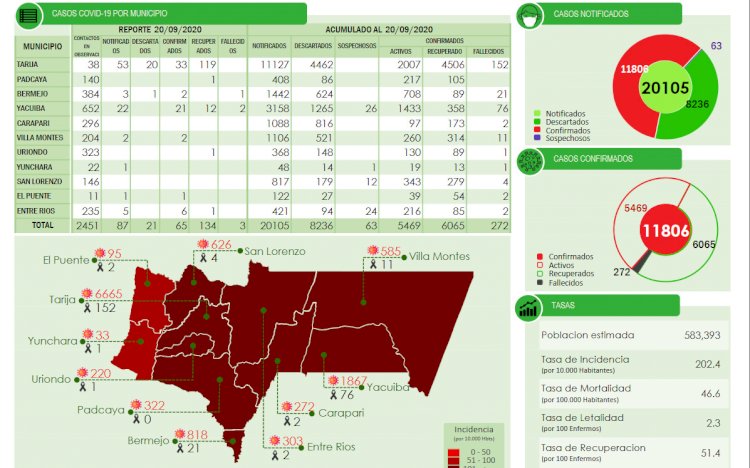750x468 pixels.
Task: Click the virus icon next to Entre Rios 303
Action: [275, 440]
